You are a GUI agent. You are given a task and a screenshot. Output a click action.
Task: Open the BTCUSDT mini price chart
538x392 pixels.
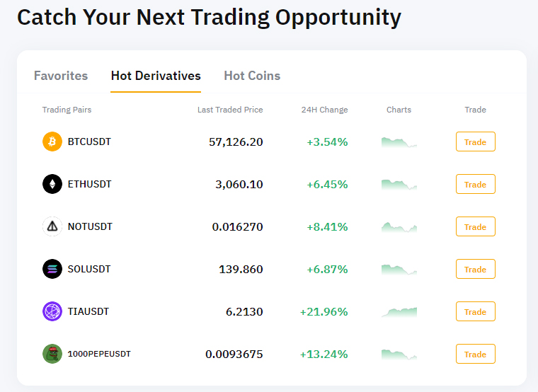point(399,142)
